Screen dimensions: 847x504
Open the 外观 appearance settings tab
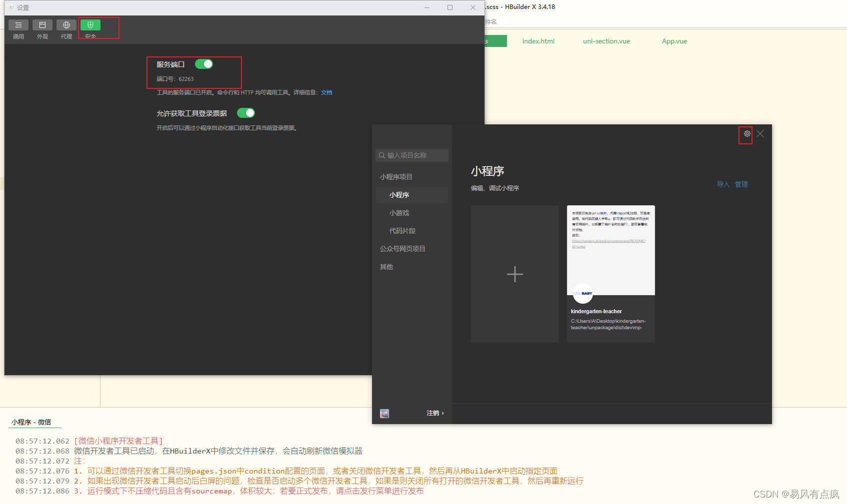[x=42, y=29]
